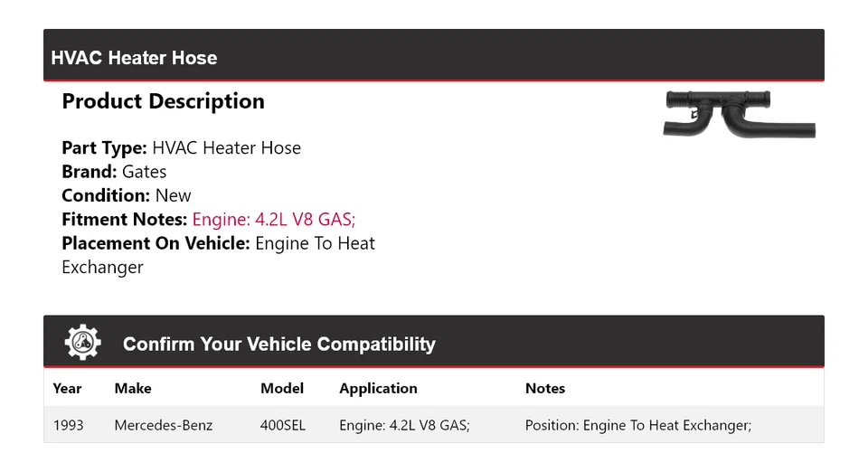Click the Application column header
868x472 pixels.
pyautogui.click(x=378, y=388)
